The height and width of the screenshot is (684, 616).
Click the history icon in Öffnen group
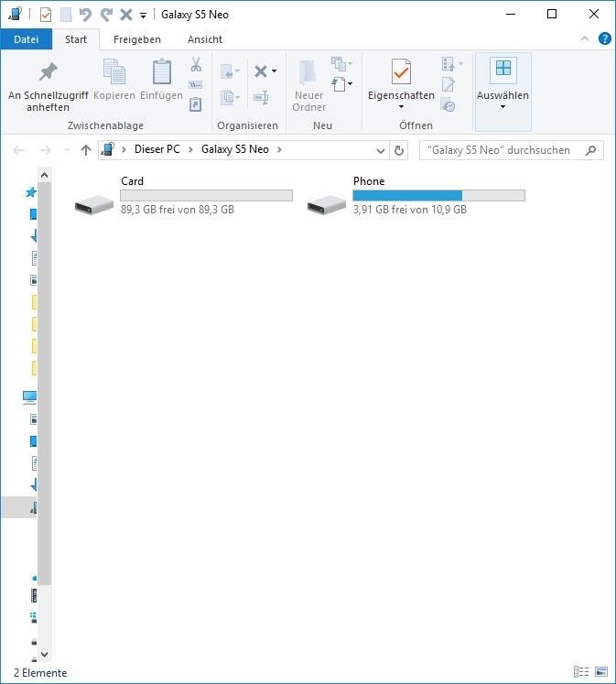(448, 104)
